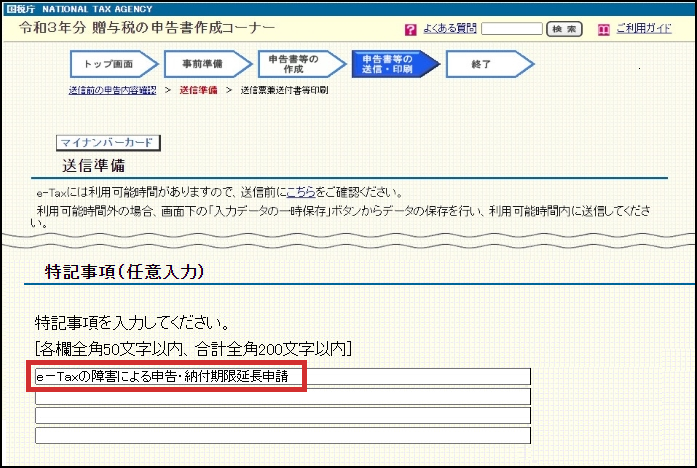The width and height of the screenshot is (697, 468).
Task: Open the ご利用ガイド link
Action: point(643,28)
